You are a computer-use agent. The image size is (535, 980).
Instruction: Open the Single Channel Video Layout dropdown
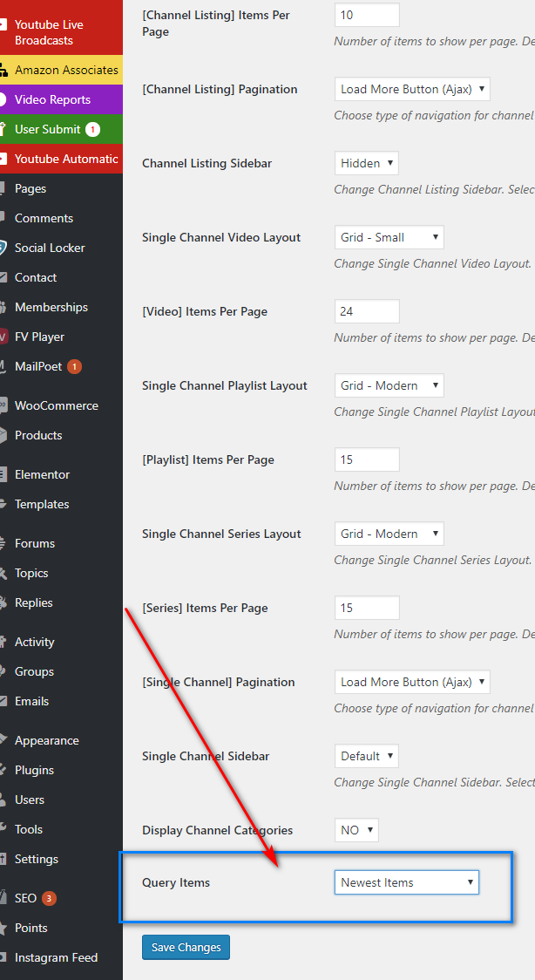pyautogui.click(x=389, y=237)
